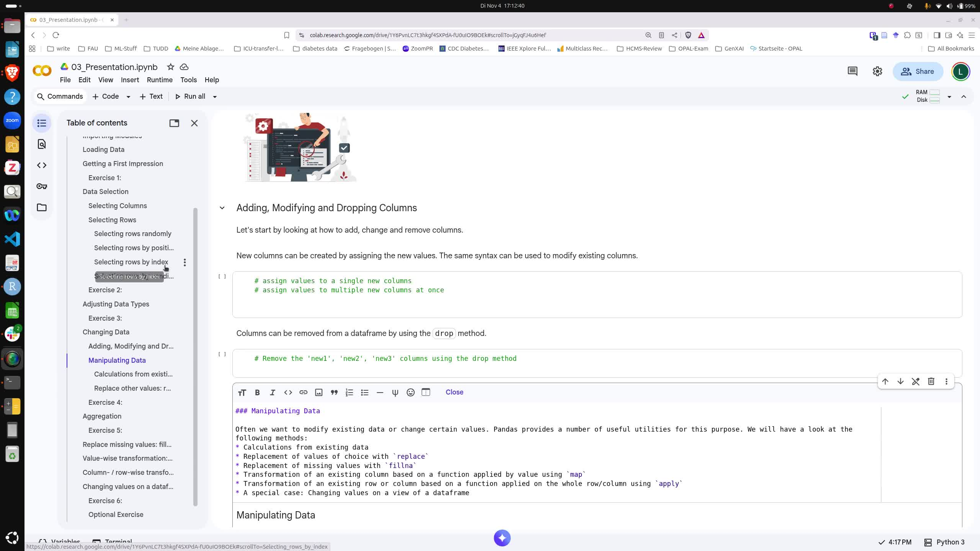Insert an emoji

410,392
